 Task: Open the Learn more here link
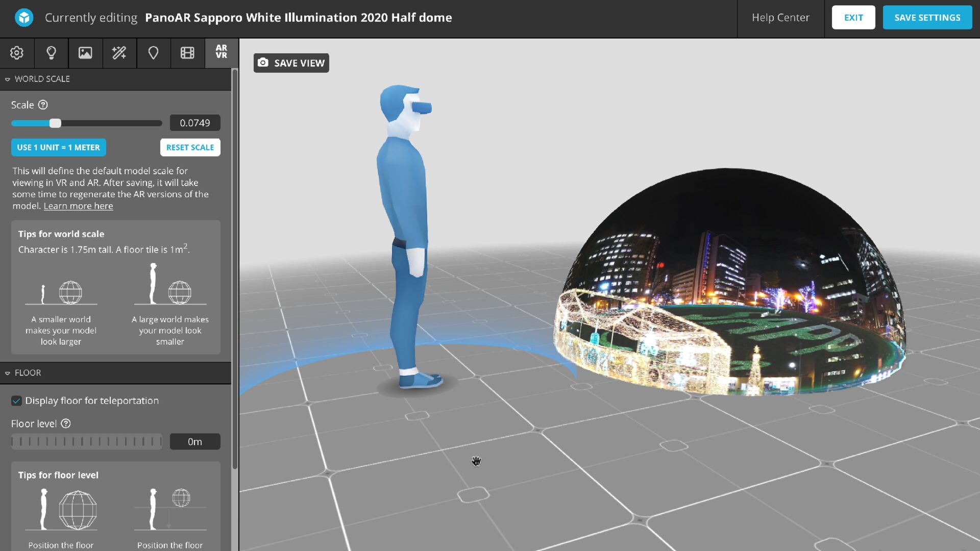pyautogui.click(x=78, y=206)
